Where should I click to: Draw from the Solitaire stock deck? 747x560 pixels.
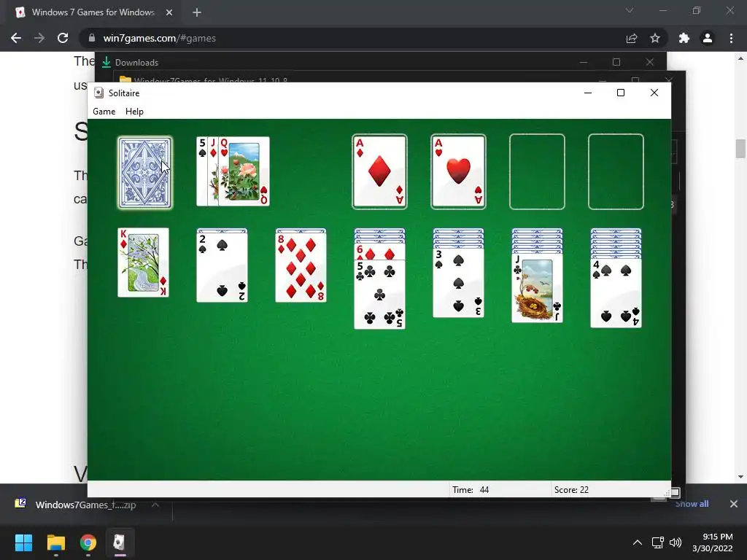[145, 172]
